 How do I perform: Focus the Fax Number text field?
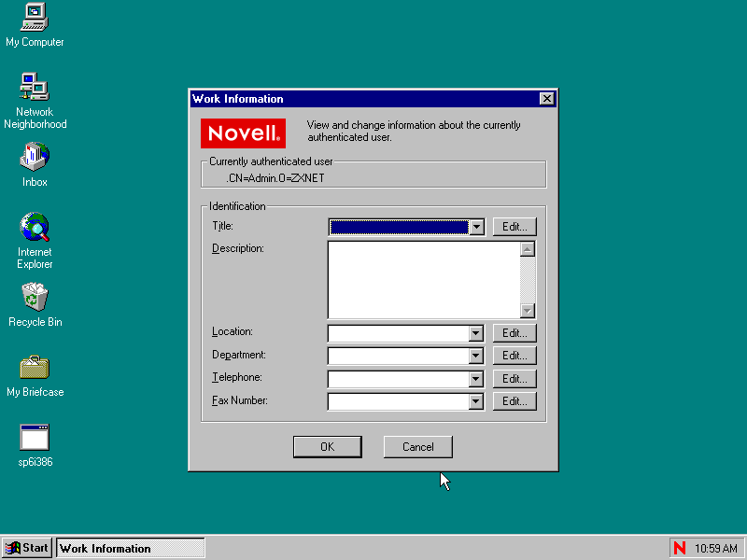pos(399,401)
